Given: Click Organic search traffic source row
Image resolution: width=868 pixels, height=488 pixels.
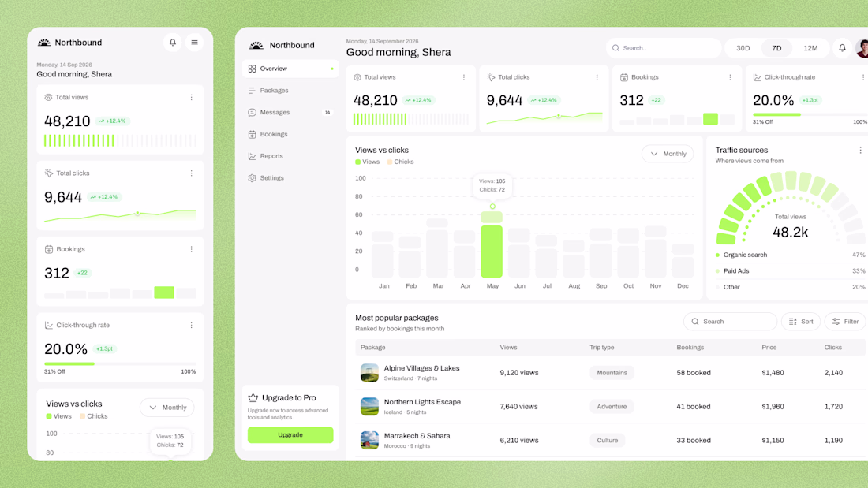Looking at the screenshot, I should [x=790, y=255].
